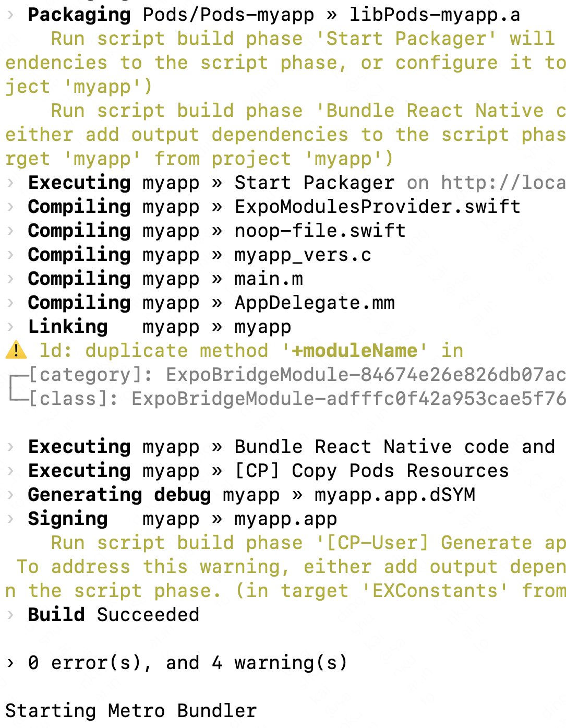
Task: Click the chevron beside Packaging Pods/Pods-myapp
Action: coord(9,15)
